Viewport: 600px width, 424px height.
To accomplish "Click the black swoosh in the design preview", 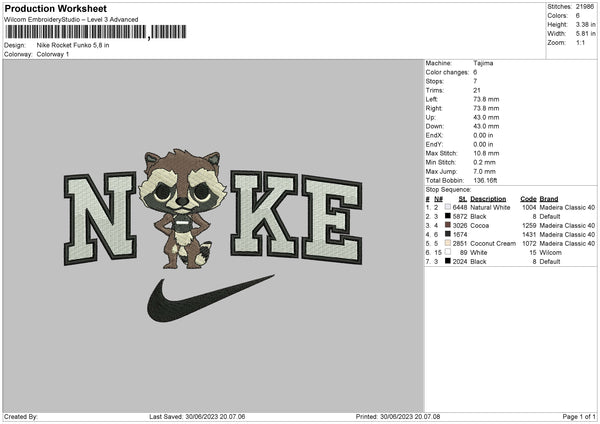I will coord(210,298).
